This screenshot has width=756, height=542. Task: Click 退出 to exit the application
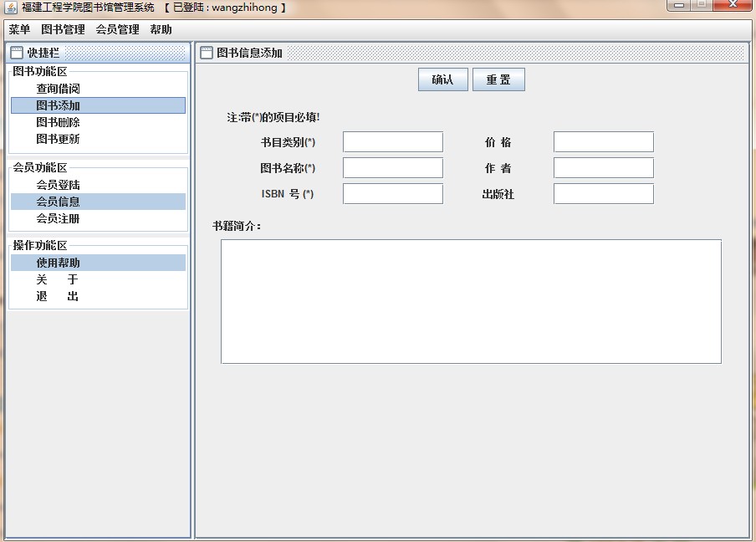pyautogui.click(x=57, y=296)
